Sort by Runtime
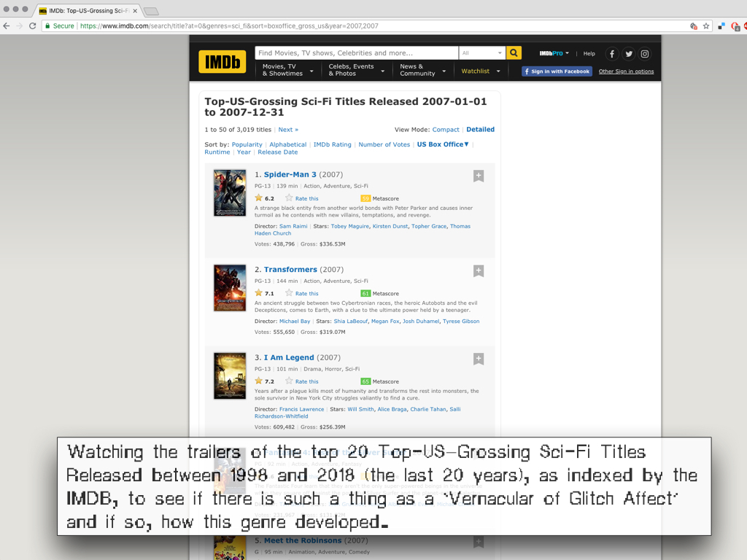 tap(217, 152)
